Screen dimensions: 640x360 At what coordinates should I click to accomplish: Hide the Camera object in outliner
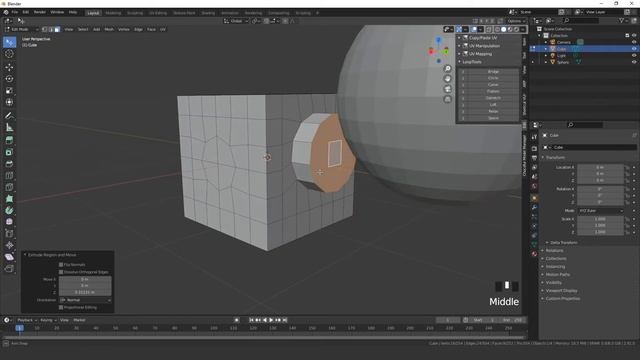634,42
